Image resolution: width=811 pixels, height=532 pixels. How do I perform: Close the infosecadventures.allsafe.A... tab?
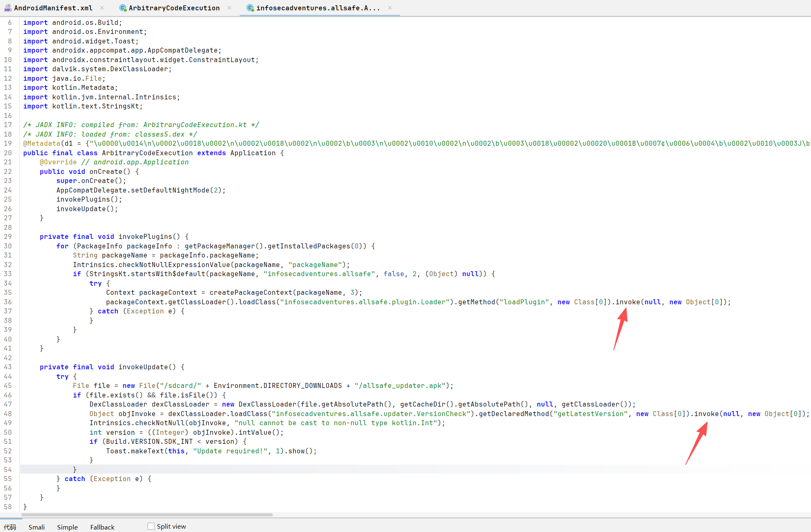(390, 8)
